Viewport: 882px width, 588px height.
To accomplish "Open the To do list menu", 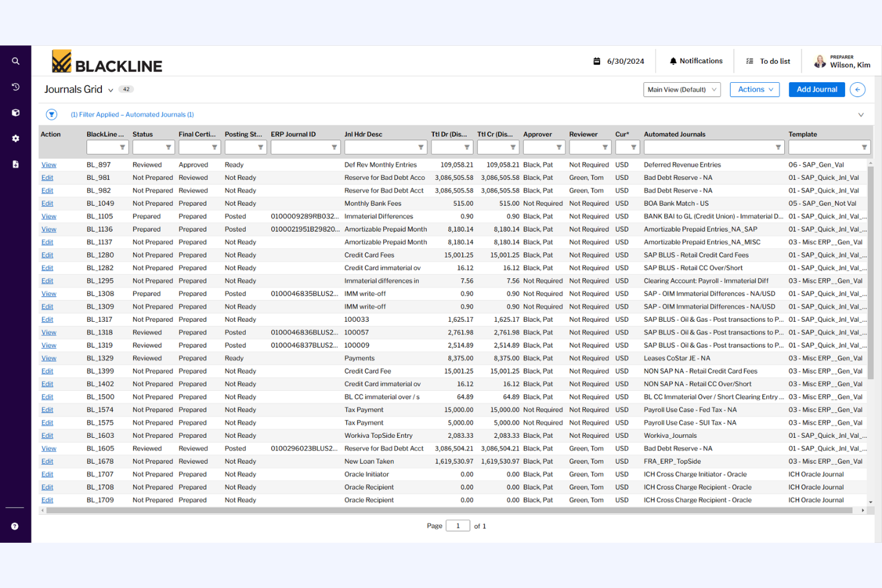I will point(768,61).
